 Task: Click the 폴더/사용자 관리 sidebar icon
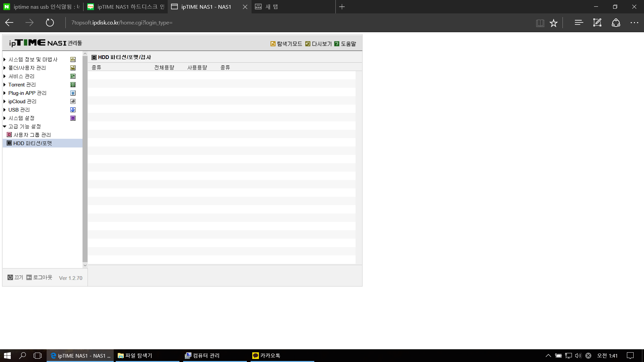[73, 68]
